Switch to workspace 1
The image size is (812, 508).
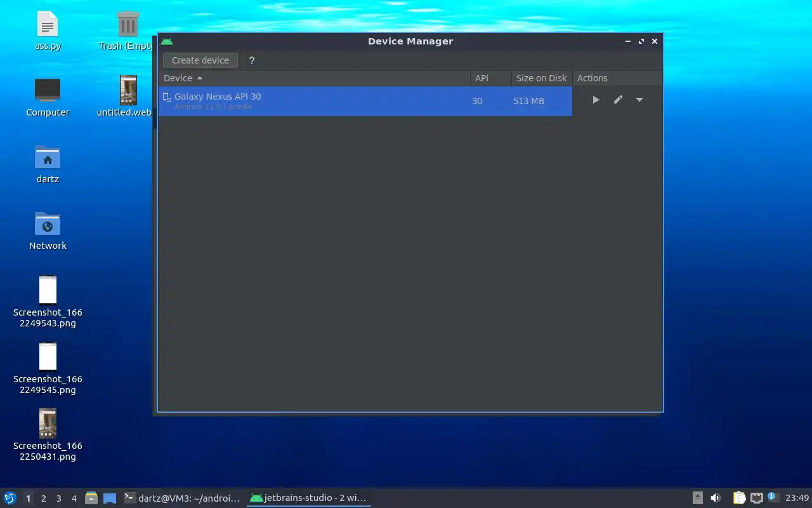[x=28, y=498]
